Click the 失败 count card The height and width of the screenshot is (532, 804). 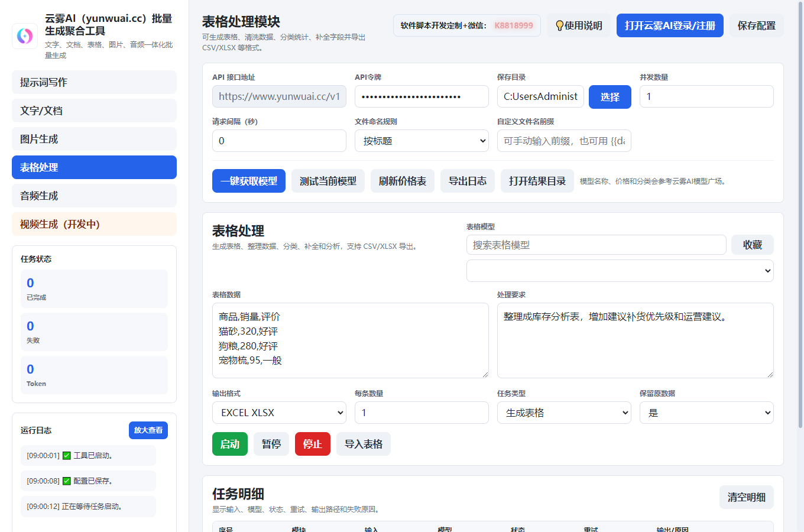pyautogui.click(x=94, y=332)
